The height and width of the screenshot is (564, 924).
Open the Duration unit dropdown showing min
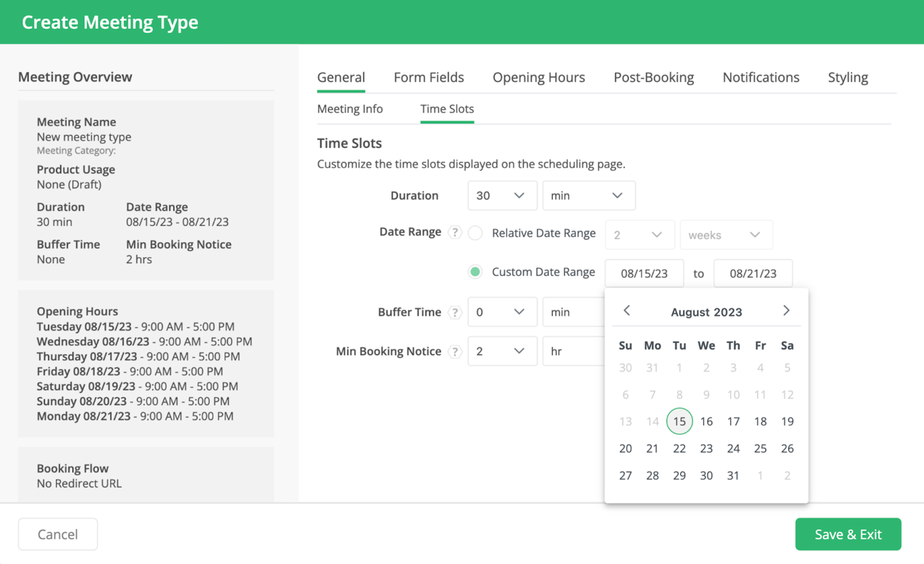(x=589, y=196)
